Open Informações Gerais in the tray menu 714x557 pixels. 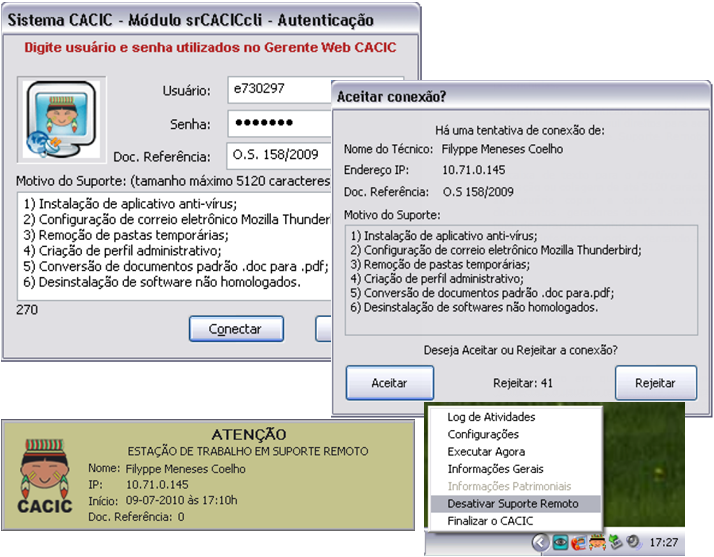[515, 469]
